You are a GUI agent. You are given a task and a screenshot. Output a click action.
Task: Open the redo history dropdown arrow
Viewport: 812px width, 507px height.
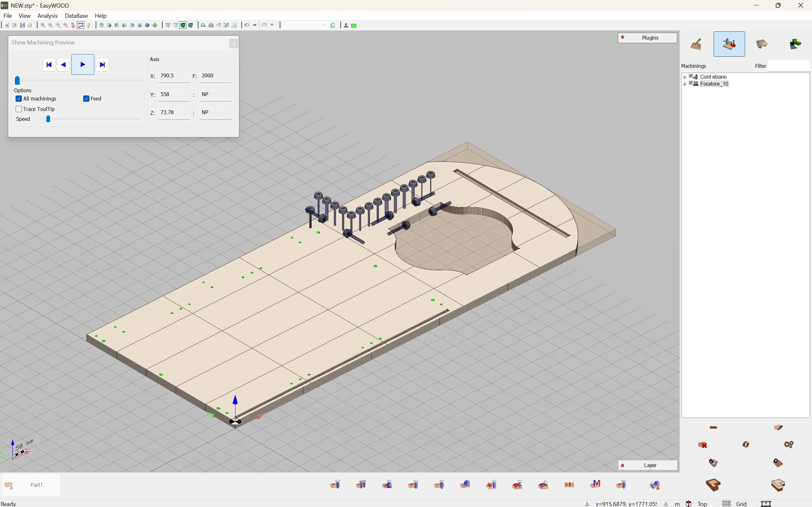tap(272, 25)
